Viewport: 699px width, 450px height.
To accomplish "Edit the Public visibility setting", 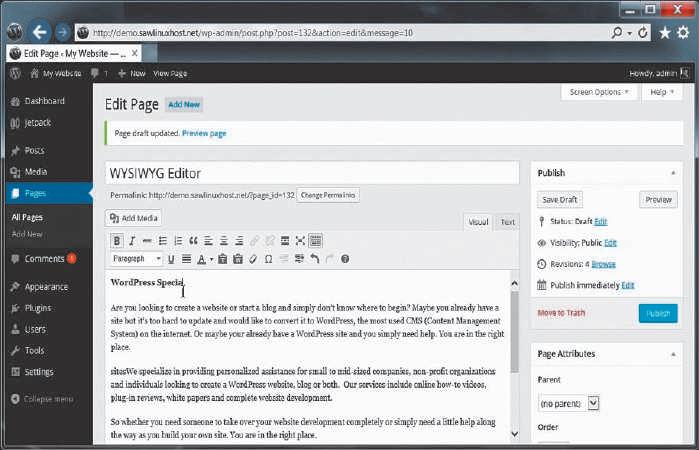I will click(x=610, y=243).
